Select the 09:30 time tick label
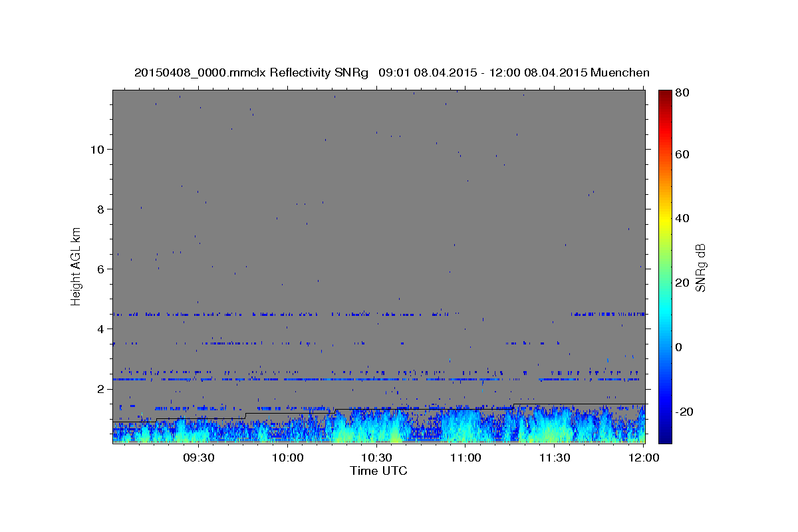 point(198,458)
